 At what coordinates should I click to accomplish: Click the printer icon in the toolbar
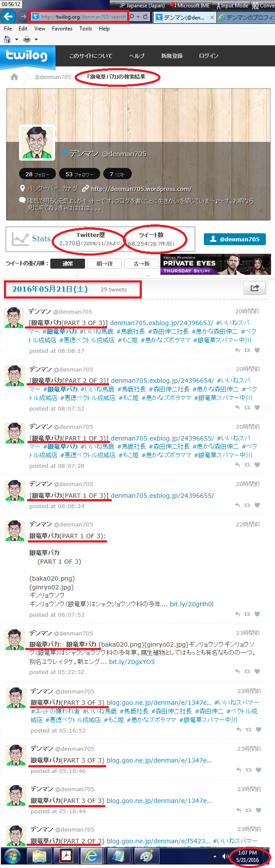tap(26, 39)
